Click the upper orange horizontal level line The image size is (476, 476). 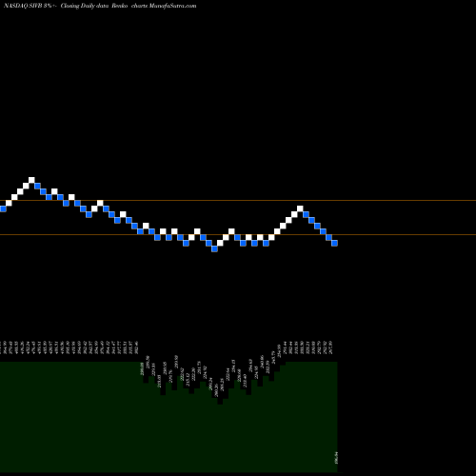point(238,201)
